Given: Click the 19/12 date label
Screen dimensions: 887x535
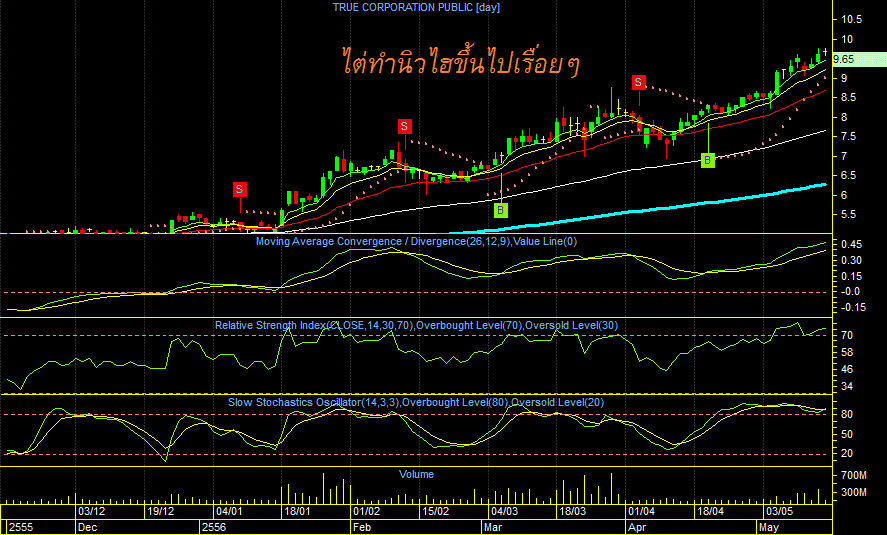Looking at the screenshot, I should 161,512.
